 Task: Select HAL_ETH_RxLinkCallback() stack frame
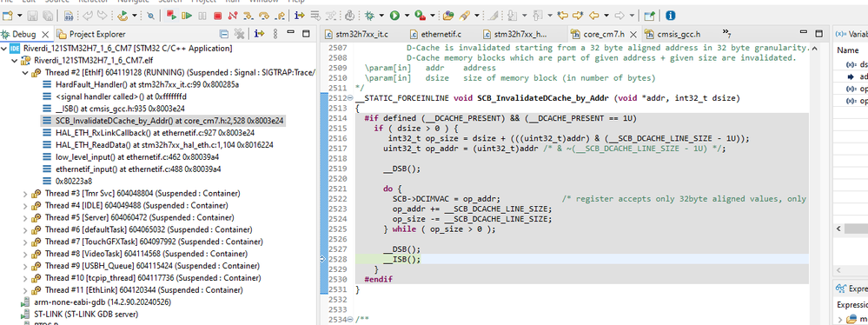click(x=149, y=133)
